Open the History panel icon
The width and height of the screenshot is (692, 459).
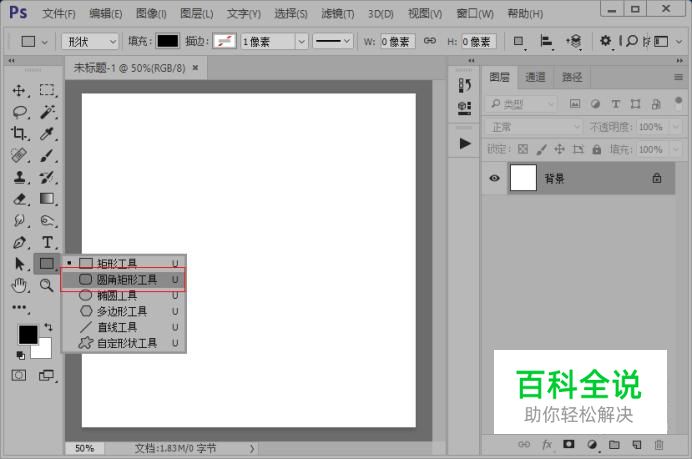[x=464, y=85]
